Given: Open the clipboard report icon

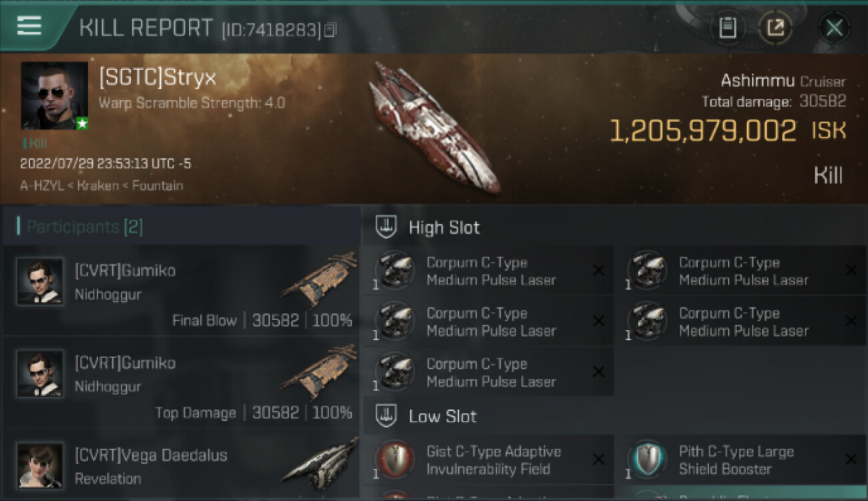Looking at the screenshot, I should (x=728, y=28).
